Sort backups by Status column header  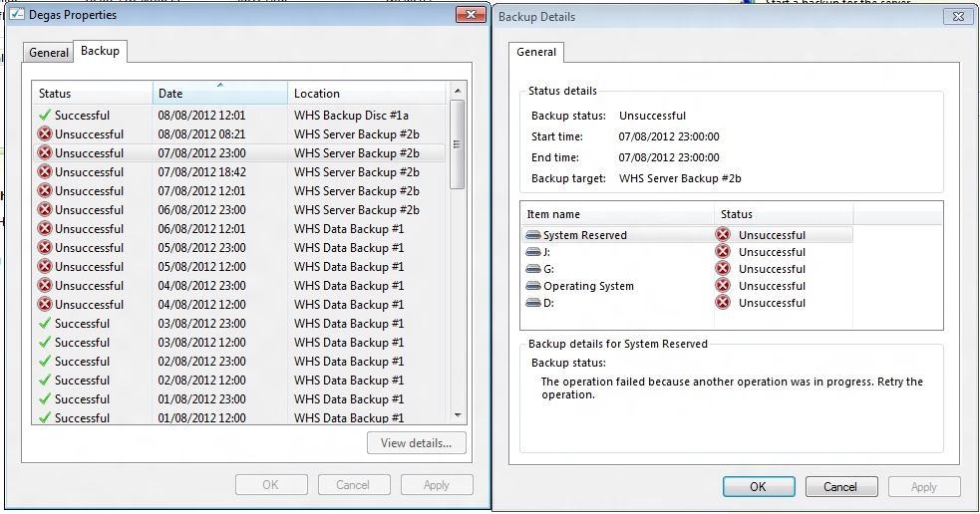pos(92,94)
